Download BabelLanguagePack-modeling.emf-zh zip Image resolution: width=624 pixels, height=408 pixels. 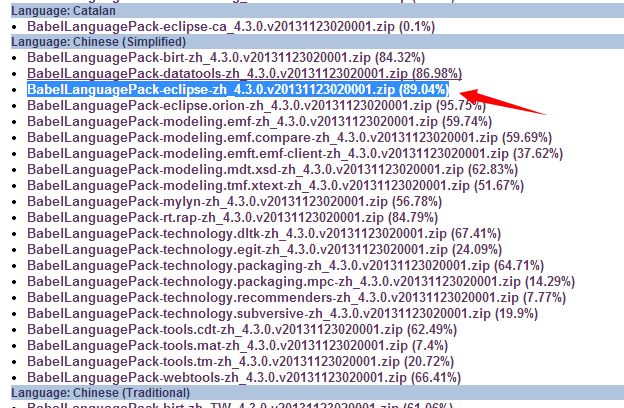tap(259, 121)
